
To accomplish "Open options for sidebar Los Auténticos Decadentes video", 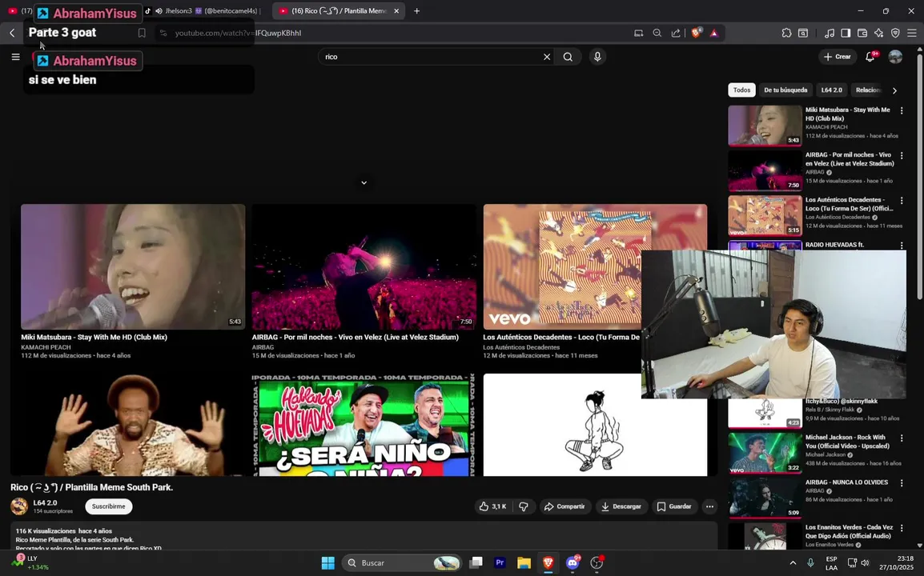I will (x=901, y=201).
